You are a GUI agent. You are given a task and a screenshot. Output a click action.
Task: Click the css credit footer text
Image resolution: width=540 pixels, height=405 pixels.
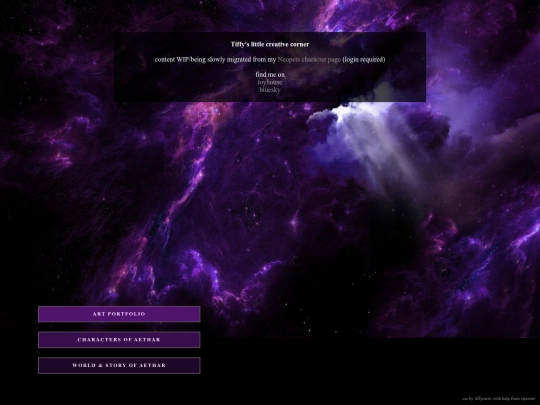pos(499,398)
